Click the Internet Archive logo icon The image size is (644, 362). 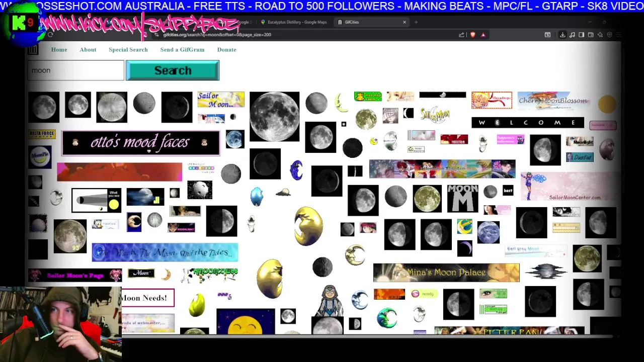point(33,49)
